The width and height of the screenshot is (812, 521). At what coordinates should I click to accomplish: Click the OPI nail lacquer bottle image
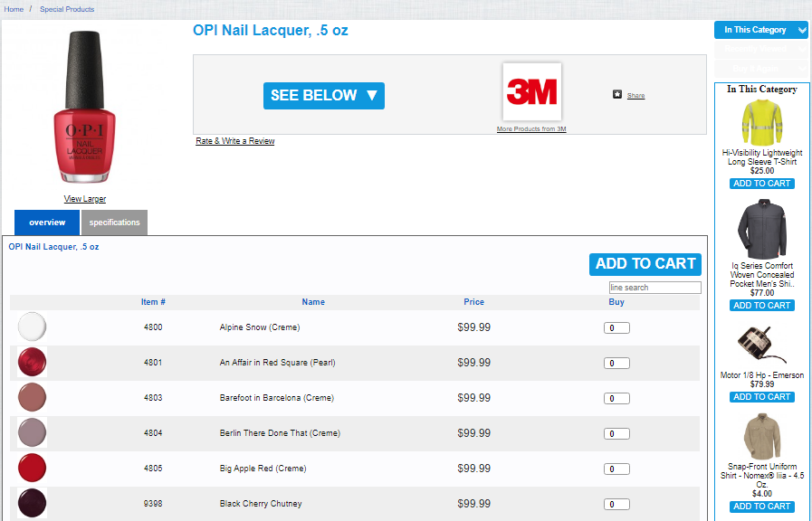(x=85, y=107)
